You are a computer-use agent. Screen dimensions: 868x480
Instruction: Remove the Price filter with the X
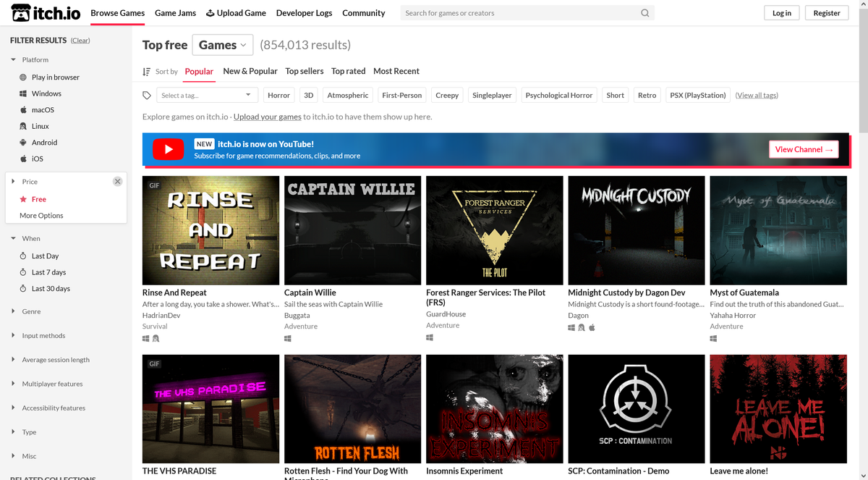117,181
